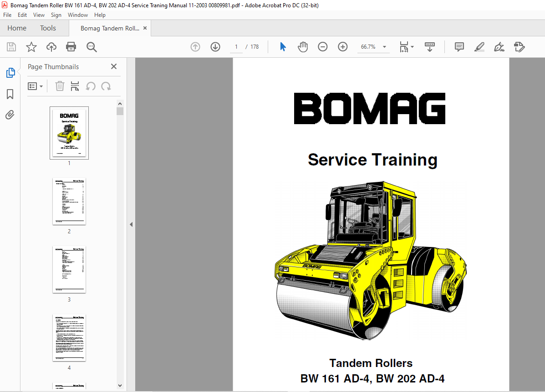Viewport: 545px width, 392px height.
Task: Collapse the navigation pane with the arrow
Action: coord(131,224)
